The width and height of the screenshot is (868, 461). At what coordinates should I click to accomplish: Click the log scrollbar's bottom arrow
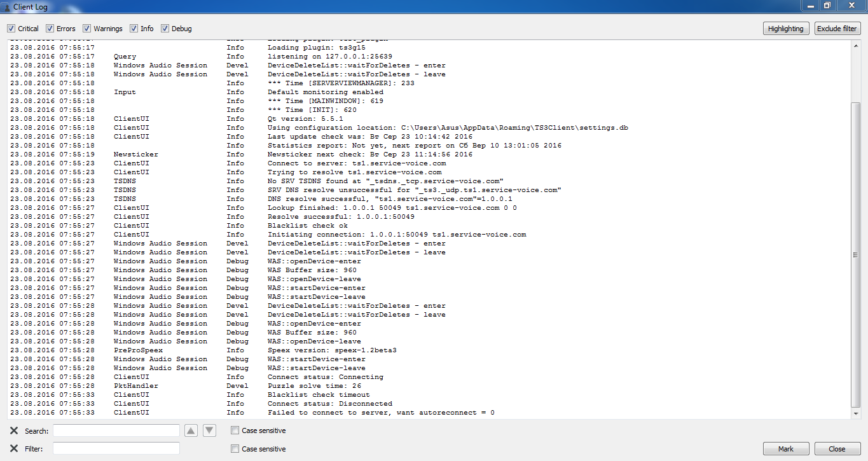856,414
